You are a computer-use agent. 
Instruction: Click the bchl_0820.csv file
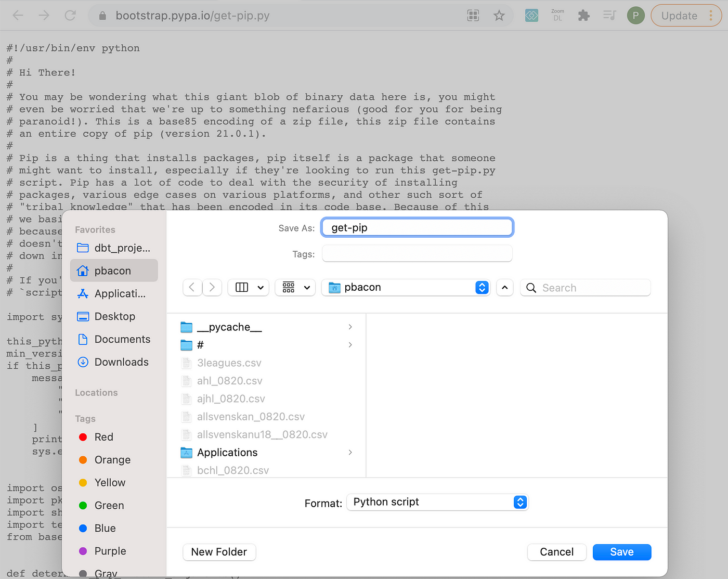click(233, 470)
